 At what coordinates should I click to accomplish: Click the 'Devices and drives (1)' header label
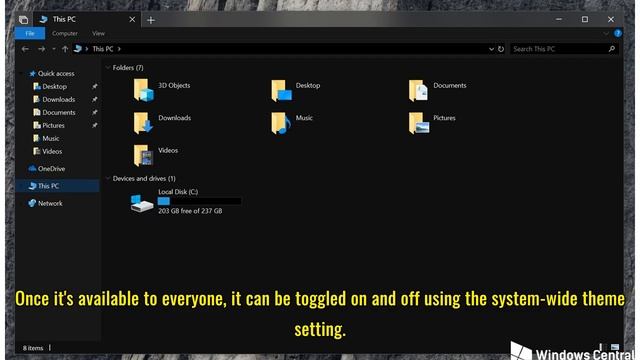pyautogui.click(x=144, y=178)
